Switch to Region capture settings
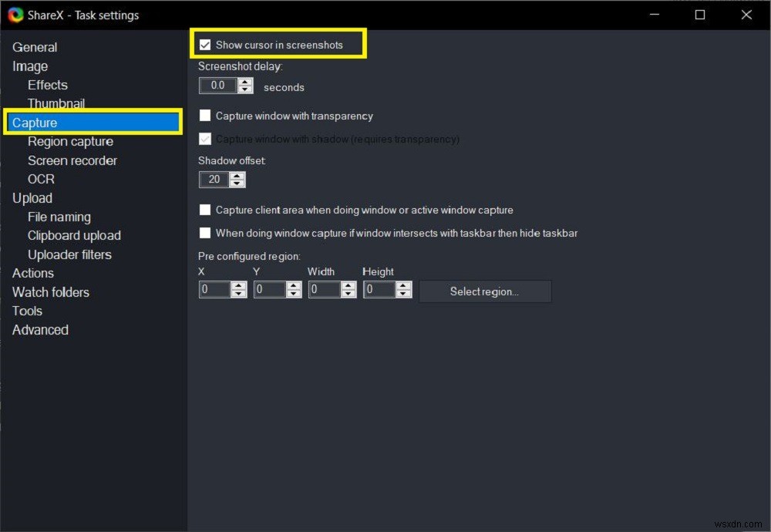The height and width of the screenshot is (532, 771). coord(70,141)
